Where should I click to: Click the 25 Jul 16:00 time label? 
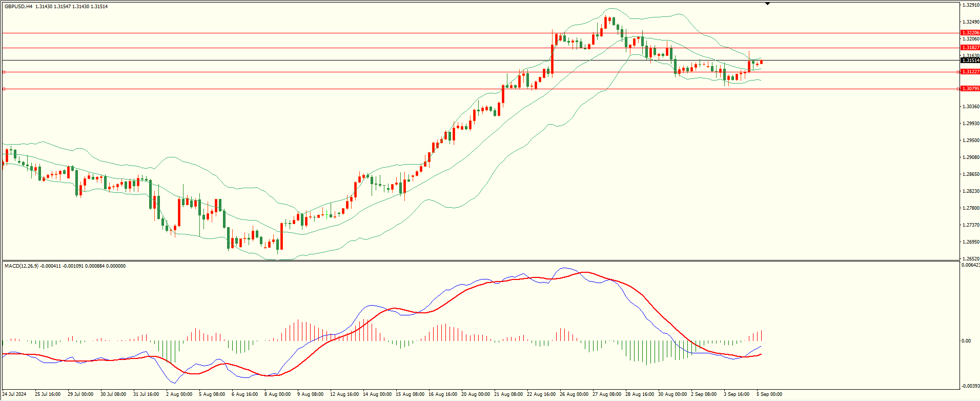click(48, 394)
